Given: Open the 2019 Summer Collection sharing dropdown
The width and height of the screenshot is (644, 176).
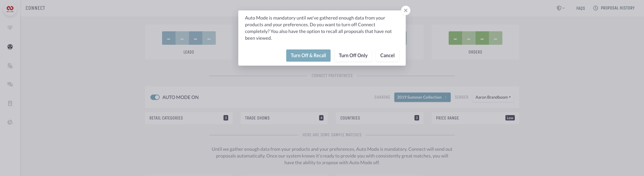Looking at the screenshot, I should [x=422, y=97].
